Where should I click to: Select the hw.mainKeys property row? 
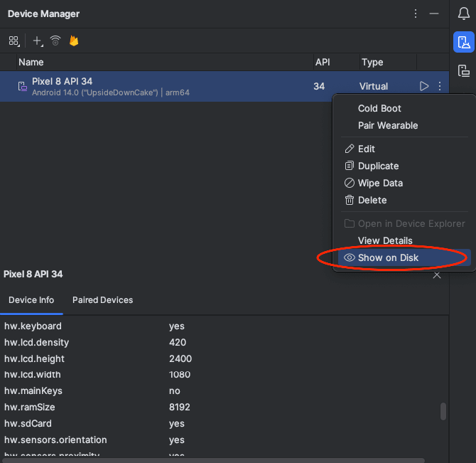(223, 391)
